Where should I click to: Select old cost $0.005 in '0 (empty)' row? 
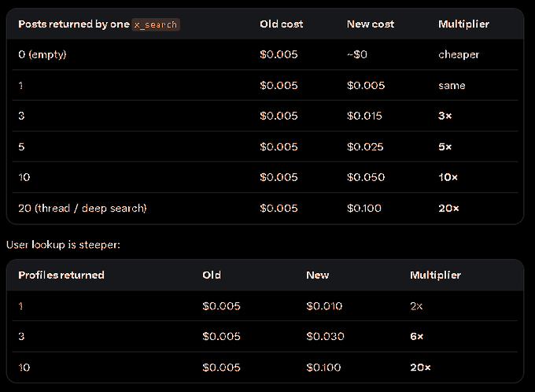tap(279, 54)
